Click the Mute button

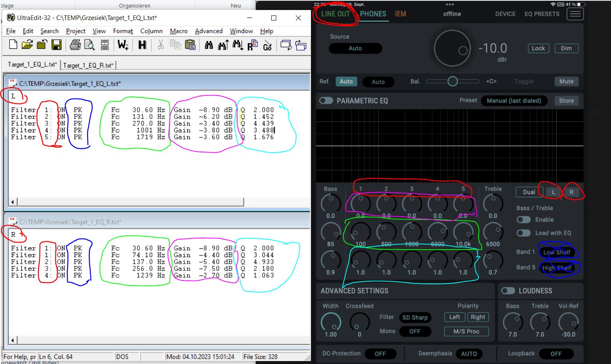566,81
